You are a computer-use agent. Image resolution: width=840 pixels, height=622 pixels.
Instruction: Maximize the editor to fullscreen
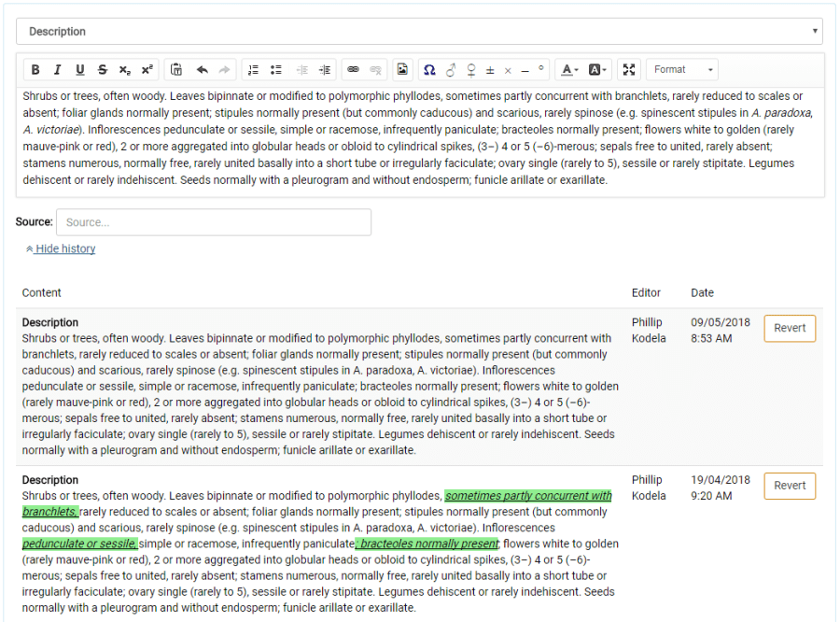(629, 70)
